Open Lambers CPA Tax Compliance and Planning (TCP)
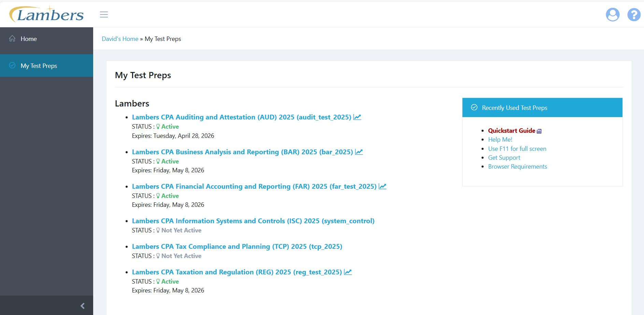This screenshot has height=315, width=644. 237,246
